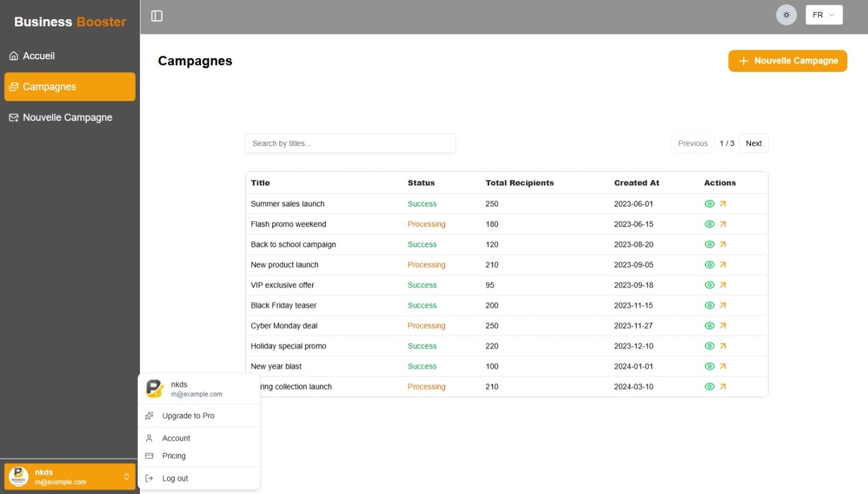868x494 pixels.
Task: Toggle visibility for Black Friday teaser campaign
Action: (710, 305)
